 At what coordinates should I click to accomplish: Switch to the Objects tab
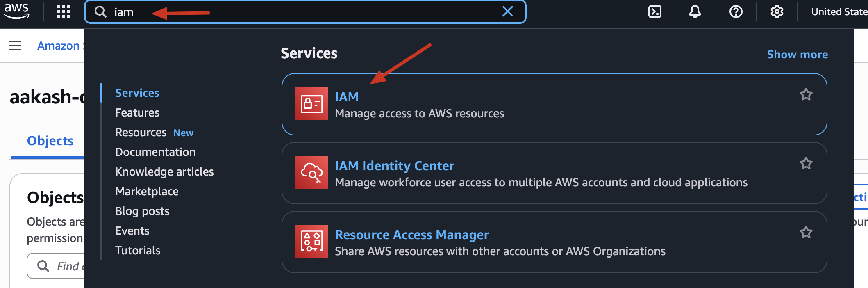(50, 141)
